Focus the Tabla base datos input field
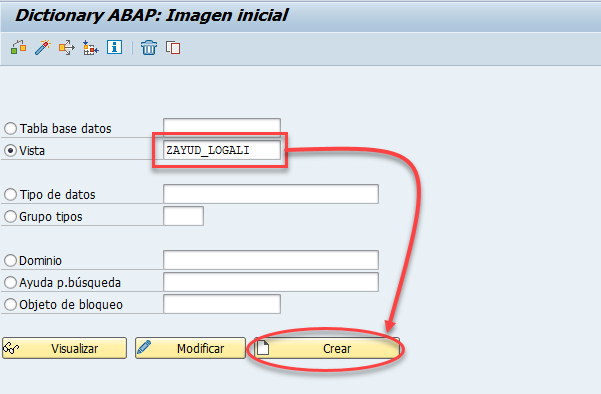Image resolution: width=601 pixels, height=394 pixels. point(222,128)
